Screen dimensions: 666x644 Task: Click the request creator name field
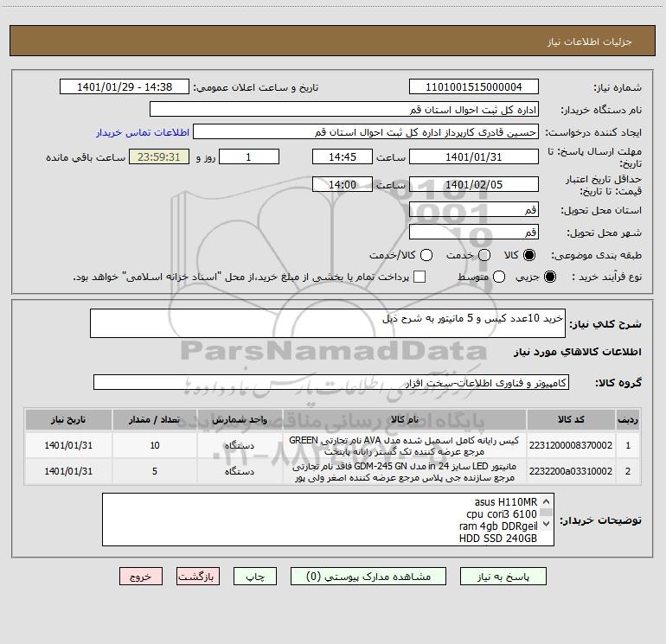[366, 132]
